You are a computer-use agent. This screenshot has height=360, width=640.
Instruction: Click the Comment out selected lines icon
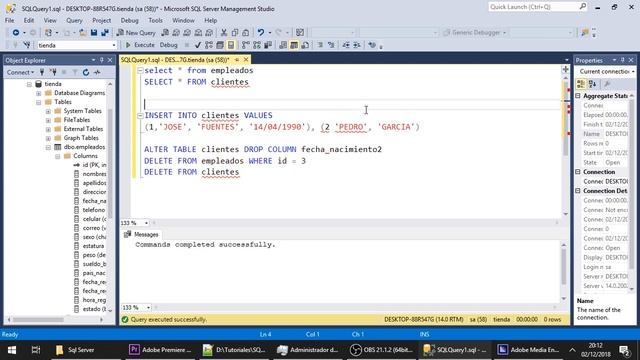[x=320, y=45]
